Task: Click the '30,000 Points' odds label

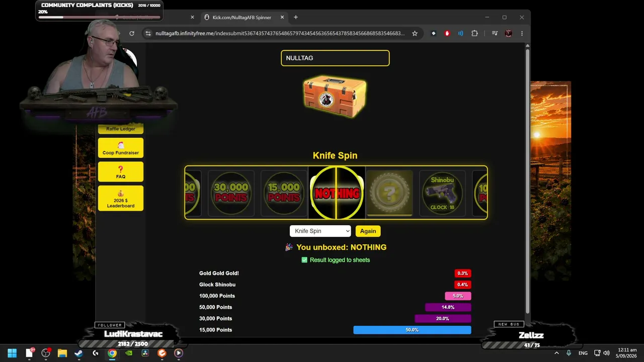Action: click(x=215, y=319)
